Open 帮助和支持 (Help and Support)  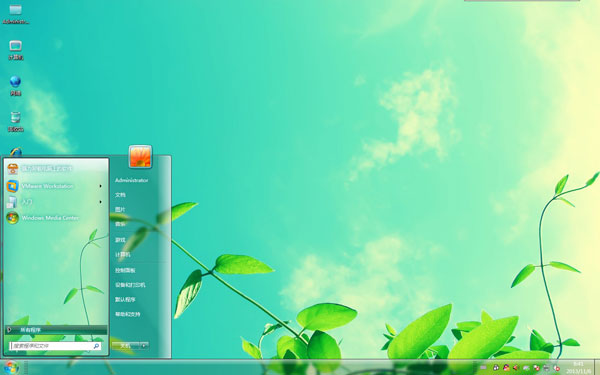pyautogui.click(x=127, y=314)
